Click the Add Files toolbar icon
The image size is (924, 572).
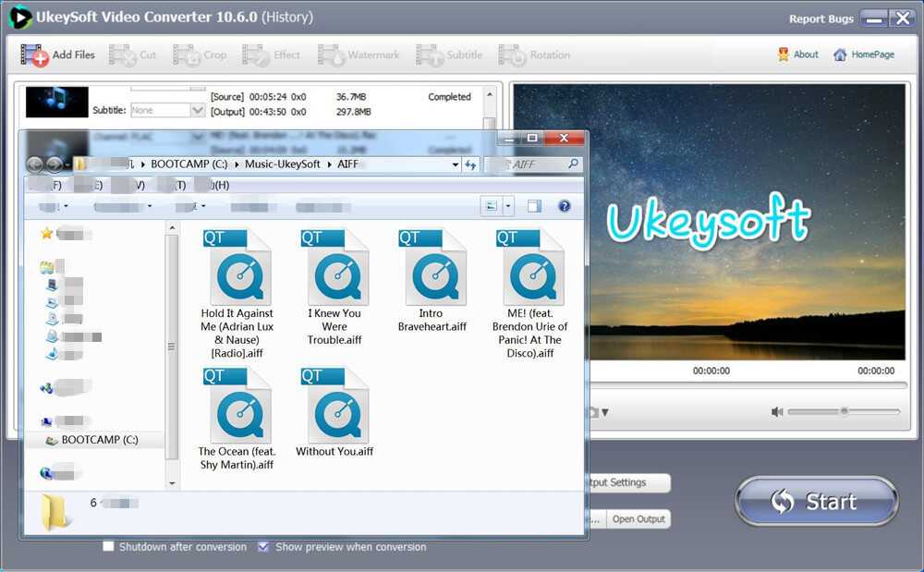pos(34,55)
